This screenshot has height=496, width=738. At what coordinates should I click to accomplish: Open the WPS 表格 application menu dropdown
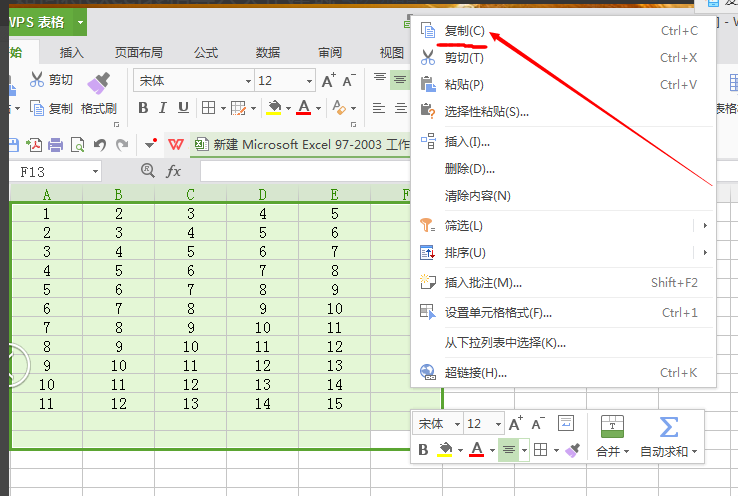[80, 22]
